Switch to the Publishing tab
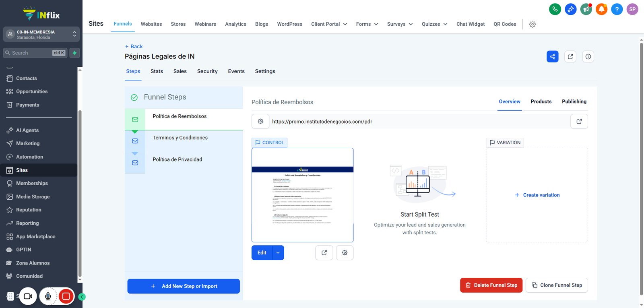Screen dimensions: 644x308 coord(574,101)
